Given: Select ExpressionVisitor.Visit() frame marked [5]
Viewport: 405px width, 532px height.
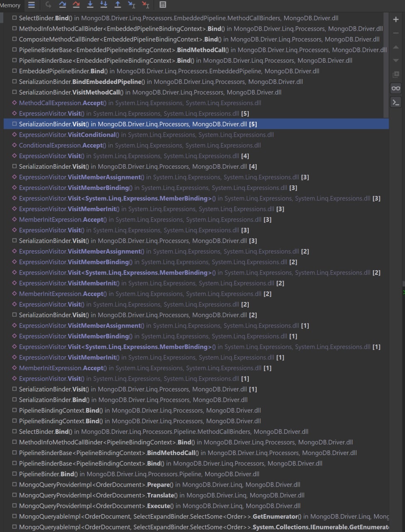Looking at the screenshot, I should 196,113.
